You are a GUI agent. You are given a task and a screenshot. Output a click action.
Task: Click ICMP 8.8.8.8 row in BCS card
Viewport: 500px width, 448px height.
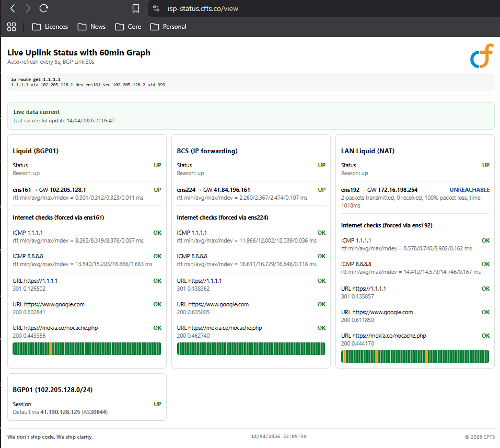[x=251, y=260]
